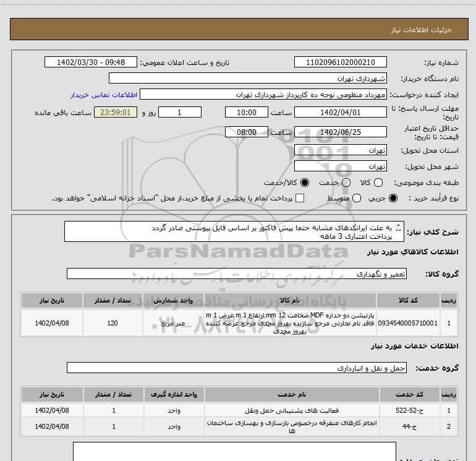Screen dimensions: 476x461
Task: Click the empty text area at the bottom
Action: click(x=234, y=452)
